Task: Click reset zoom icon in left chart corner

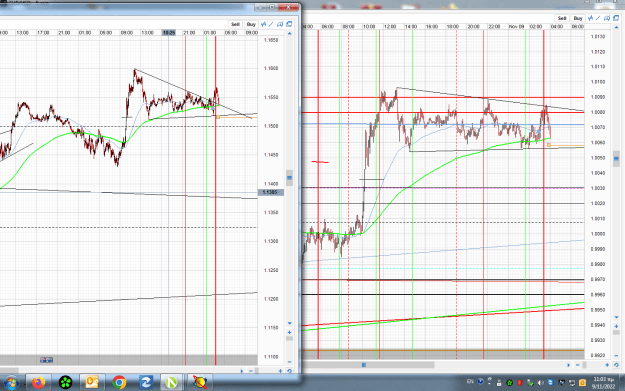Action: (289, 371)
